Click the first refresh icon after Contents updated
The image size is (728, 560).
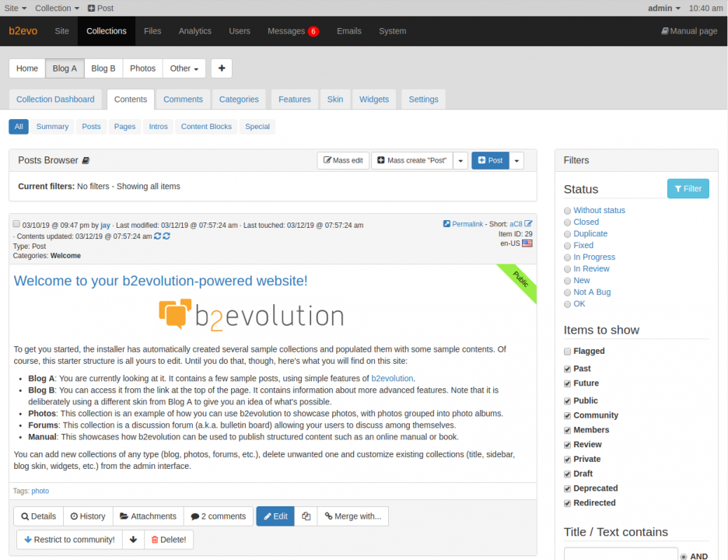[x=158, y=236]
